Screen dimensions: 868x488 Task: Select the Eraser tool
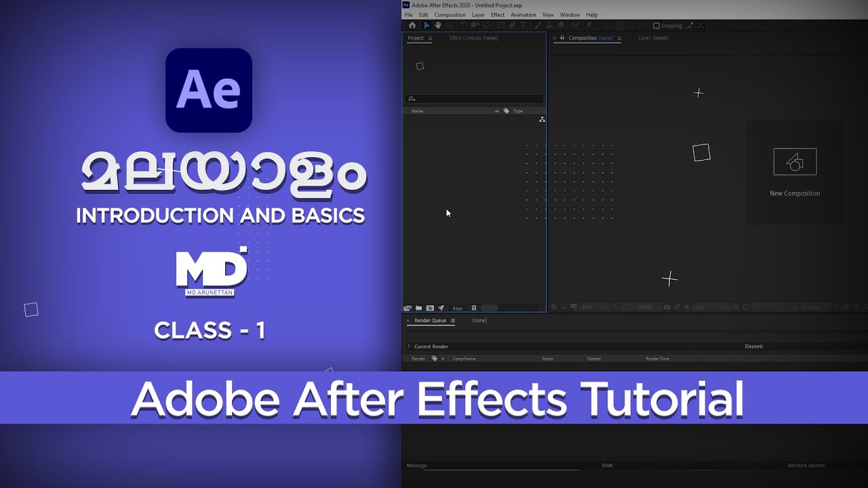point(561,26)
